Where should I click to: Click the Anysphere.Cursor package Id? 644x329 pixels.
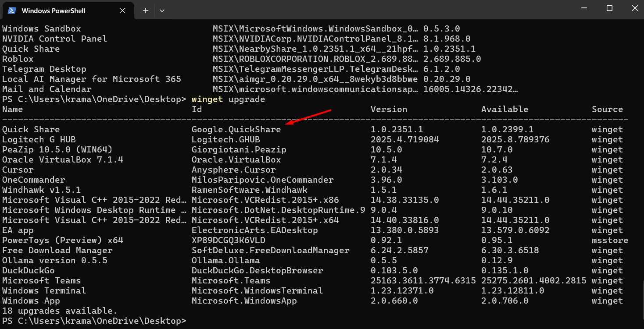(233, 170)
